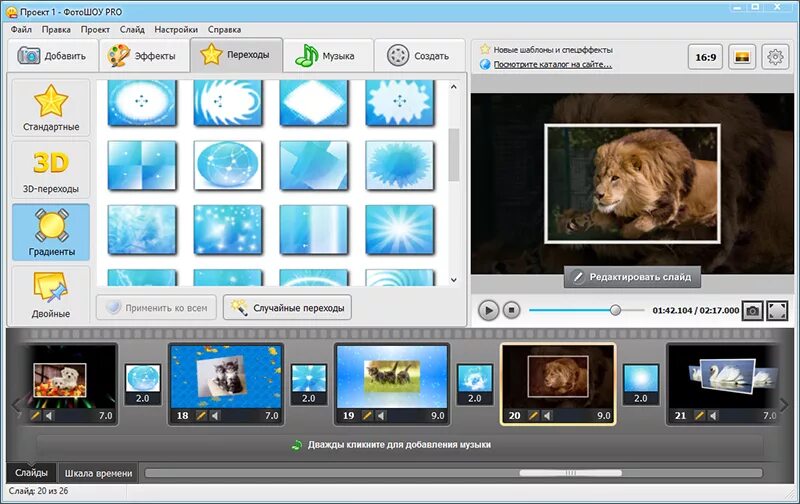Click the sound icon on slide 20
The width and height of the screenshot is (800, 504).
click(x=547, y=416)
